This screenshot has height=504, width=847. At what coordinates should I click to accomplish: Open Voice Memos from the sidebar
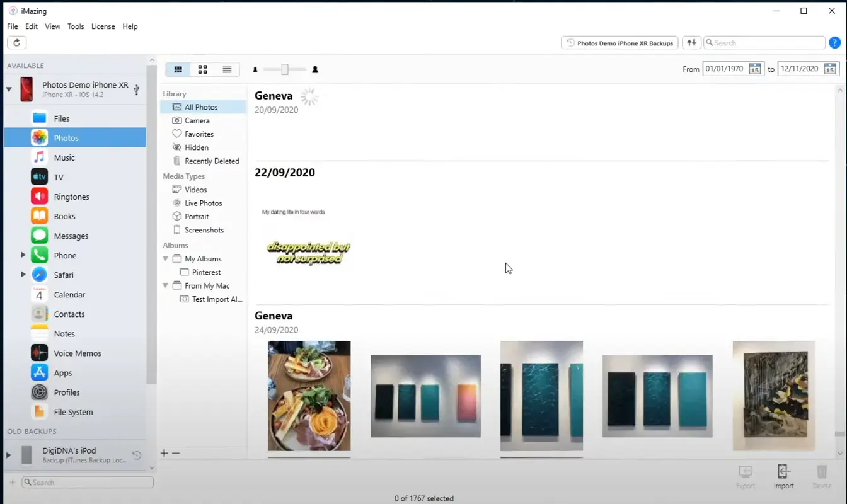click(x=76, y=353)
